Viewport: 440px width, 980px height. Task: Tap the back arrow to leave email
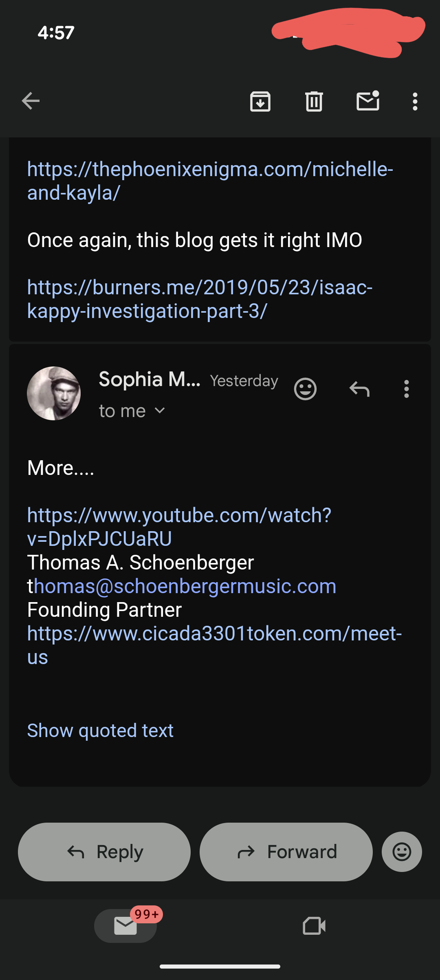point(31,101)
